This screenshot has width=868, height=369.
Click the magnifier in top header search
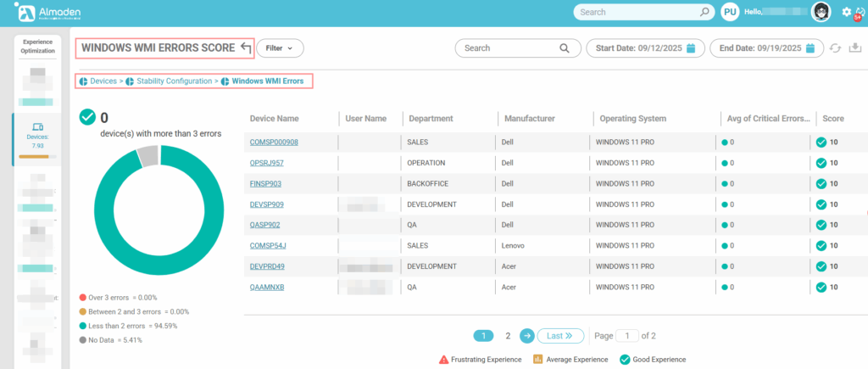[x=704, y=13]
